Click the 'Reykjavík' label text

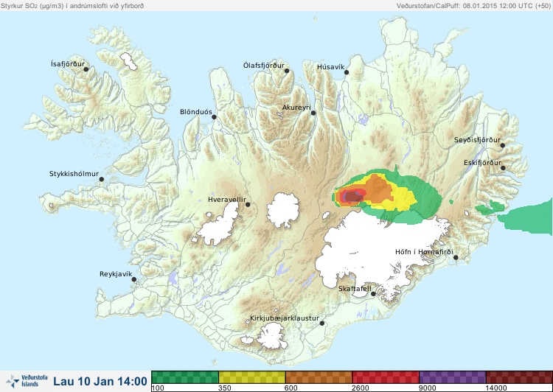(x=116, y=274)
